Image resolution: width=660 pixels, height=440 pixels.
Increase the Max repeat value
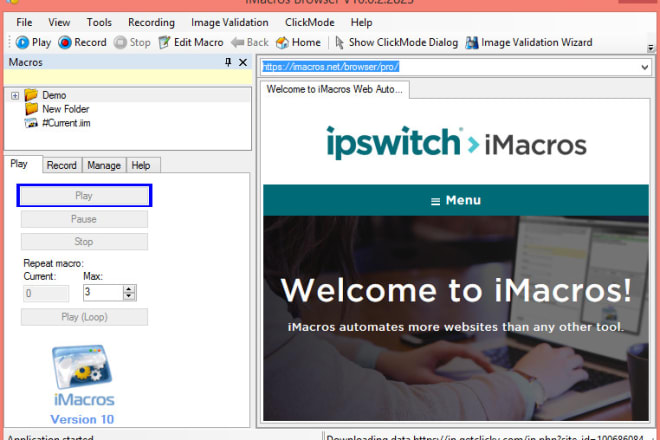[129, 289]
